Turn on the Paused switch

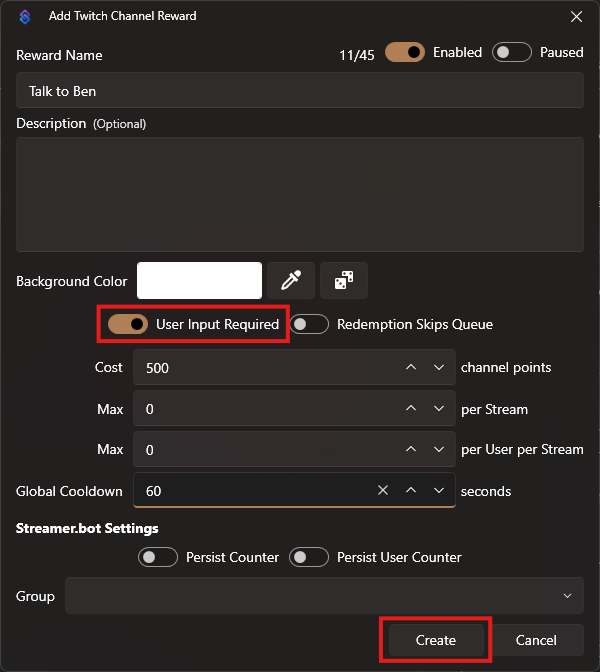pos(512,52)
